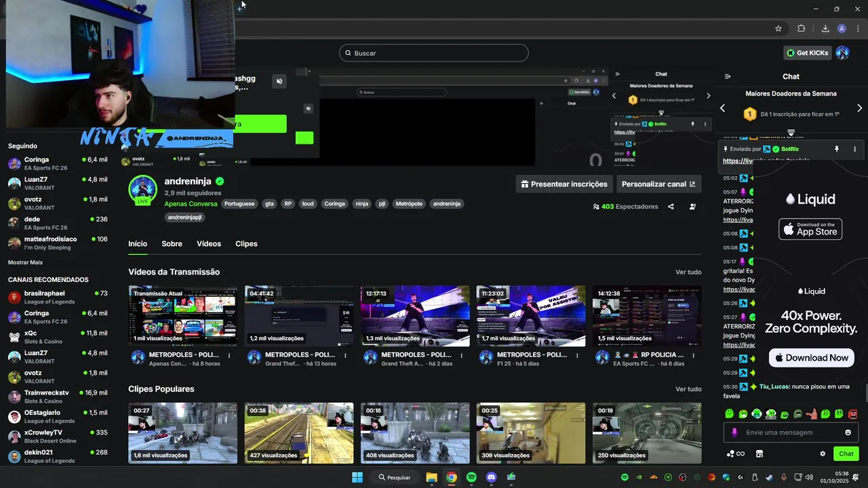Image resolution: width=868 pixels, height=488 pixels.
Task: Open browser downloads icon
Action: point(825,28)
